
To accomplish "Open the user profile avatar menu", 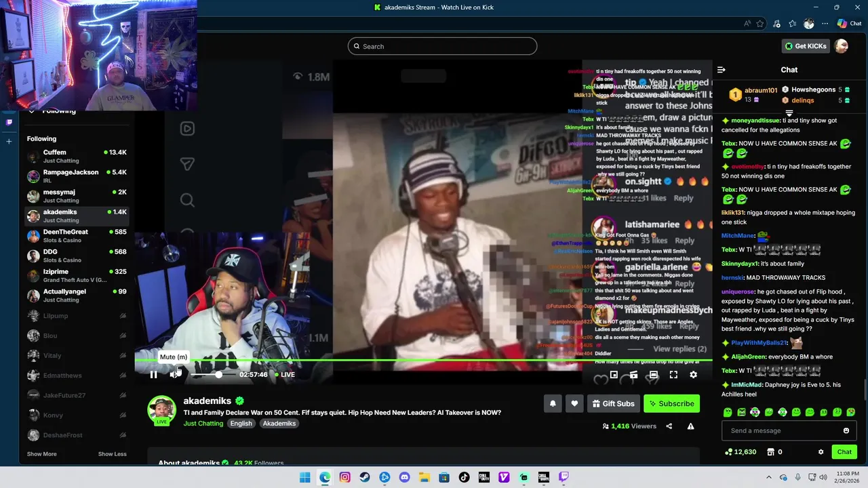I will click(x=841, y=46).
